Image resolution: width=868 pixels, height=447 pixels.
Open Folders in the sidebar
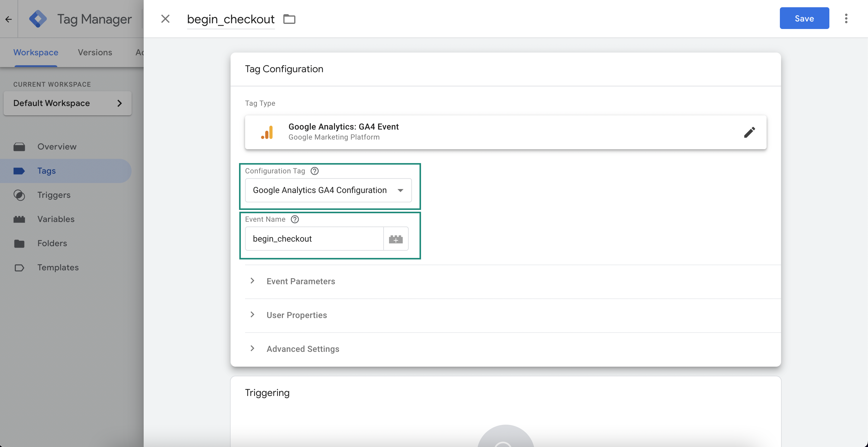pos(66,243)
